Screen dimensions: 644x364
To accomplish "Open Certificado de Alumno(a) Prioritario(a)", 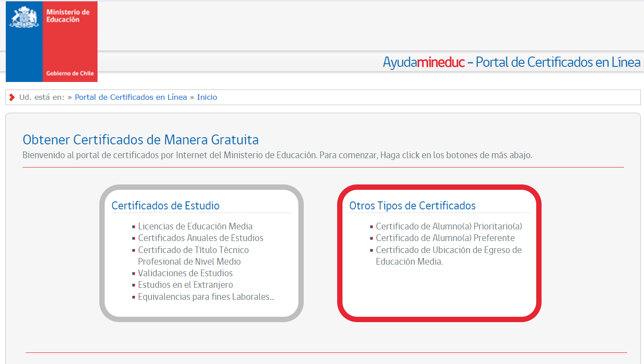I will (x=448, y=226).
